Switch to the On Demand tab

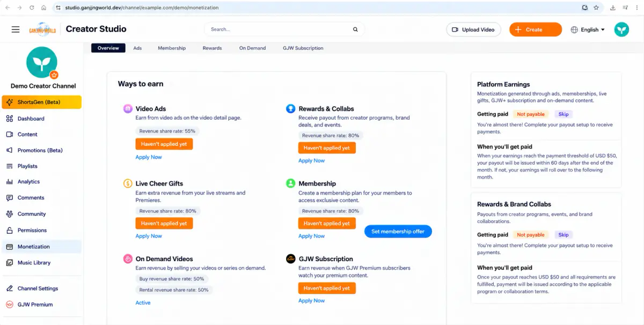[252, 48]
